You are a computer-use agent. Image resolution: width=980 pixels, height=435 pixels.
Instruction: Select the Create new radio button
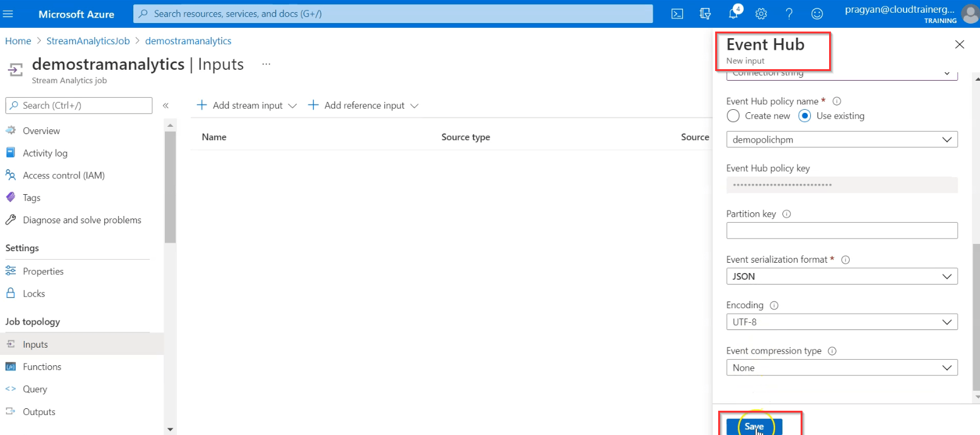(733, 116)
